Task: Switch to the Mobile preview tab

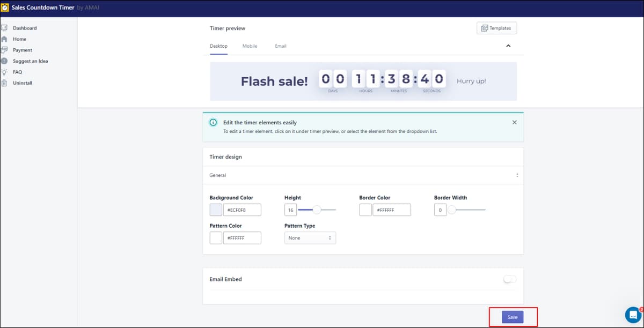Action: click(250, 46)
